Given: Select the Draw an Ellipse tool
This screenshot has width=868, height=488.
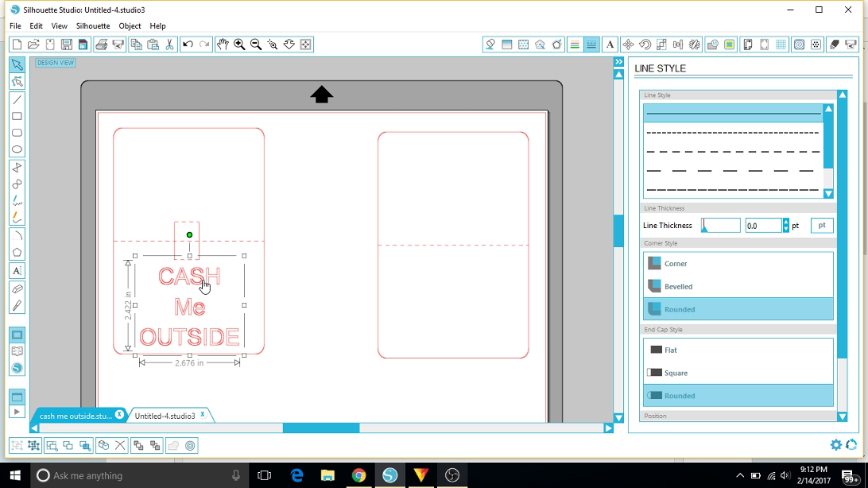Looking at the screenshot, I should [17, 149].
